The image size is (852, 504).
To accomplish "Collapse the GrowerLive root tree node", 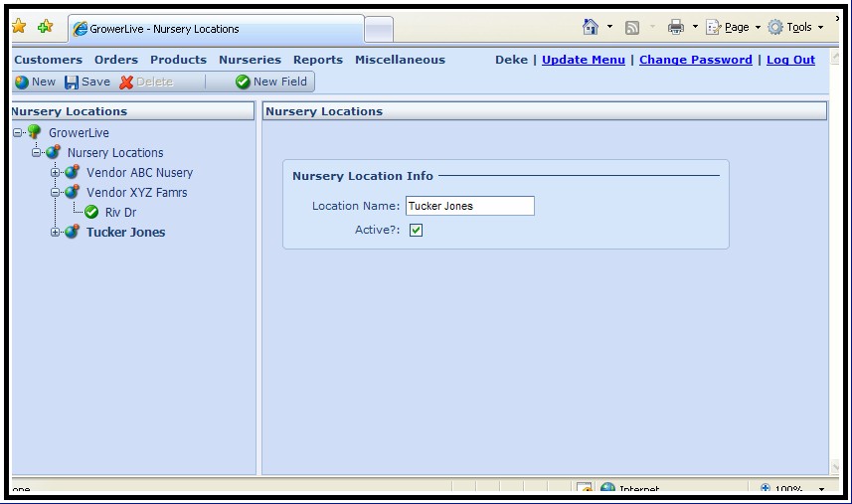I will point(18,132).
